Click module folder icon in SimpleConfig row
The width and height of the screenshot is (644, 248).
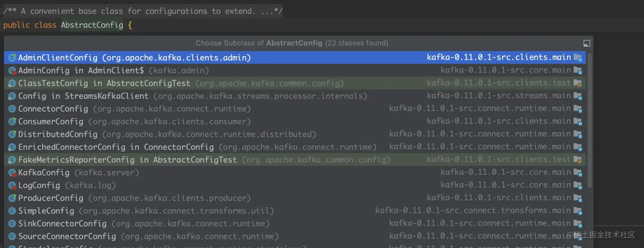click(x=578, y=211)
